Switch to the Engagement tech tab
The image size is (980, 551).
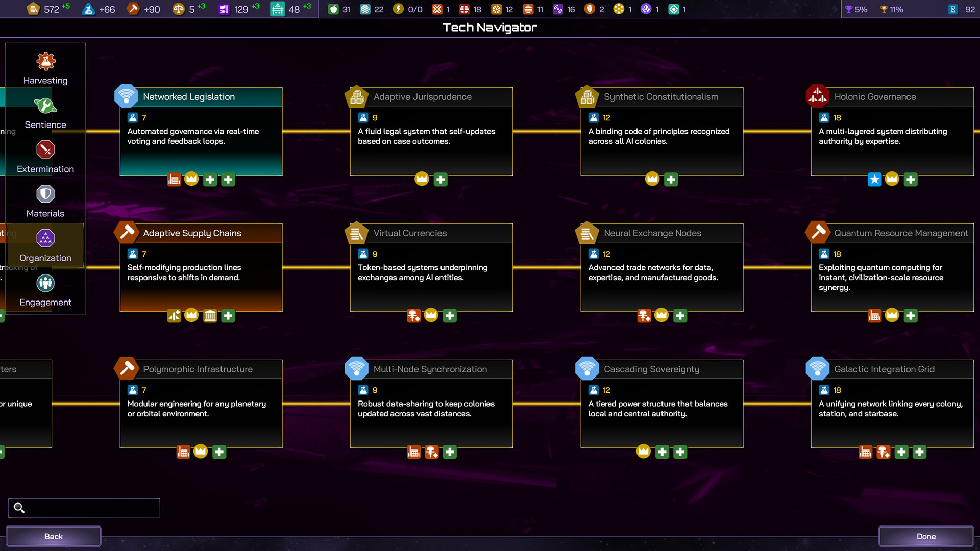pyautogui.click(x=45, y=283)
